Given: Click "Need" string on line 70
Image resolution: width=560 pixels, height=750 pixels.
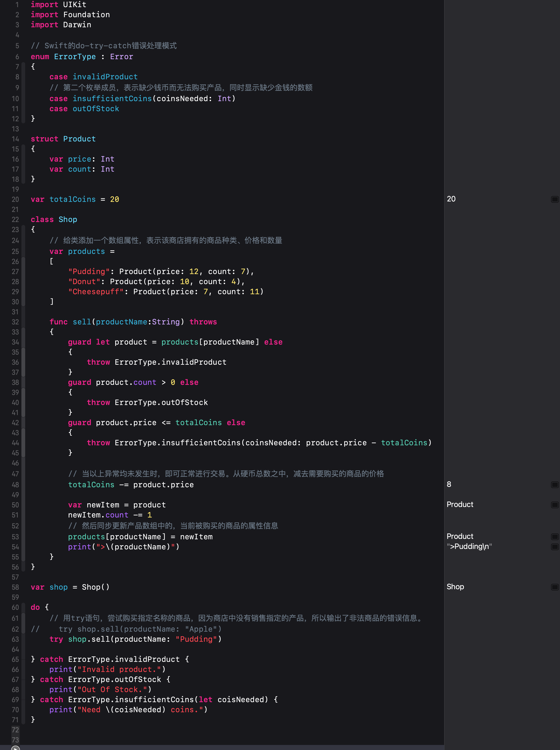Looking at the screenshot, I should click(x=89, y=710).
